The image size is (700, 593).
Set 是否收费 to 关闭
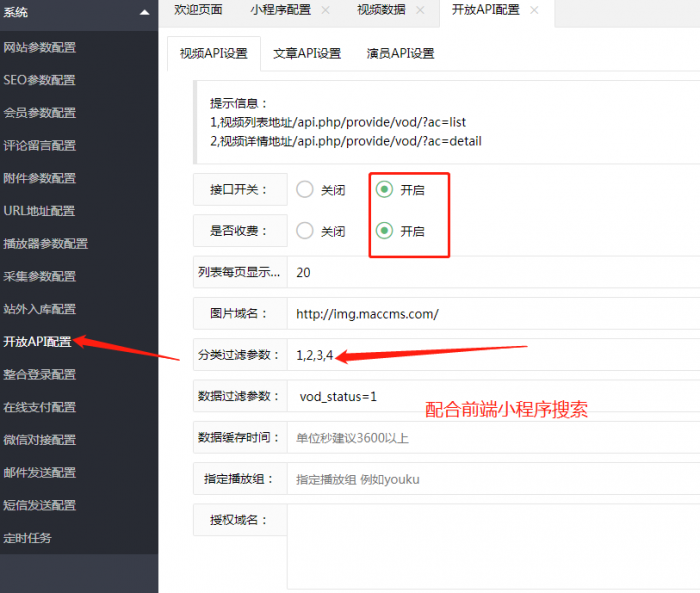pyautogui.click(x=305, y=231)
